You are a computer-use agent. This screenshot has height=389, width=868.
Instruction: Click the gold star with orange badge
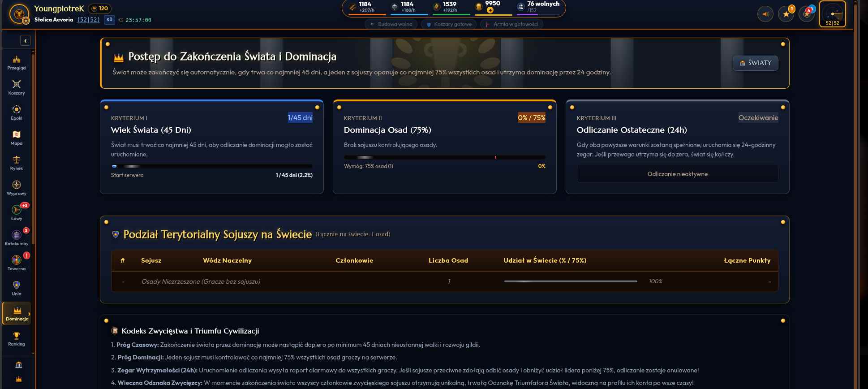786,14
